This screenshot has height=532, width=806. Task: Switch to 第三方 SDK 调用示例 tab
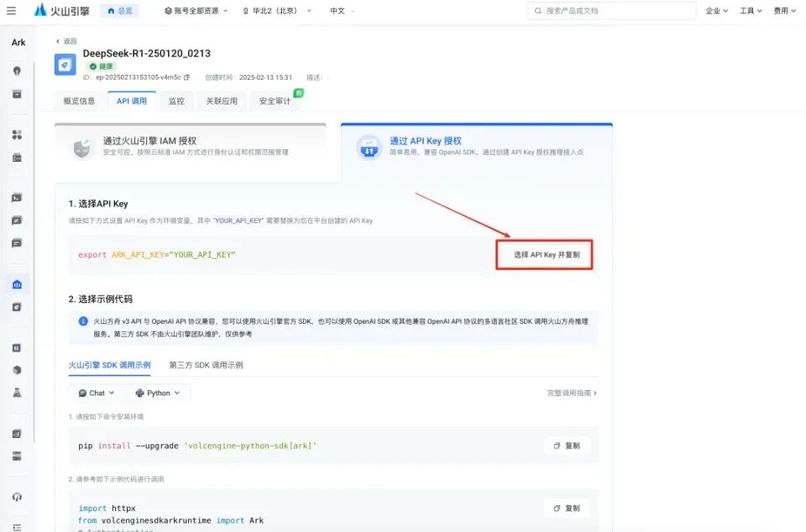[206, 365]
